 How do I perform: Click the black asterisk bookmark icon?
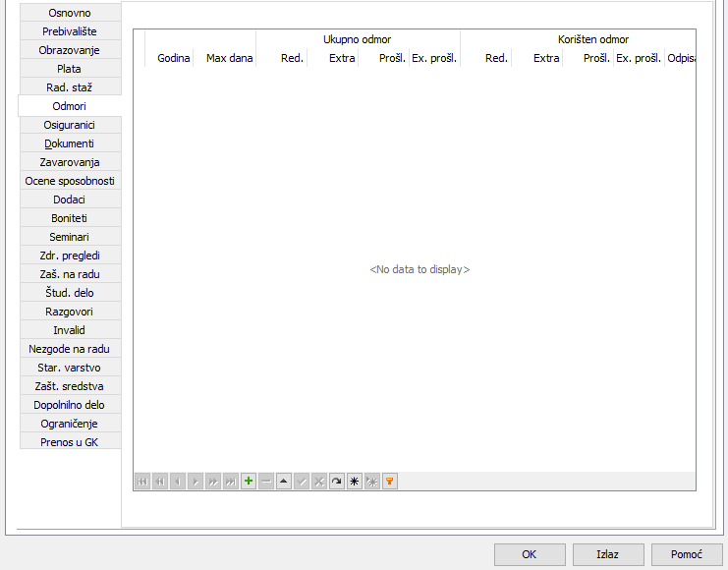tap(355, 482)
